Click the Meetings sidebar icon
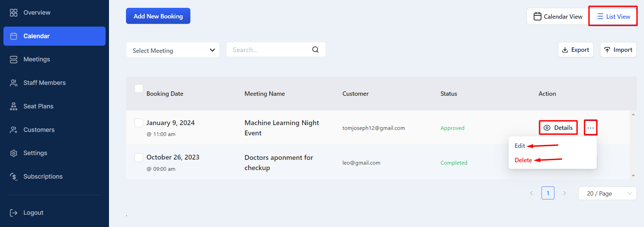The width and height of the screenshot is (644, 227). [14, 59]
